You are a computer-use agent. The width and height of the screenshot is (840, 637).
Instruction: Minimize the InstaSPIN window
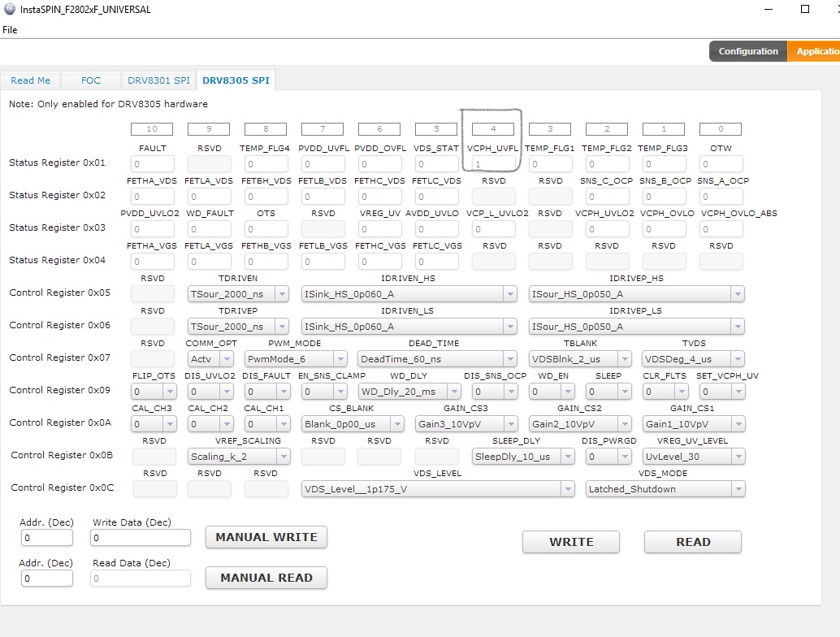click(769, 9)
